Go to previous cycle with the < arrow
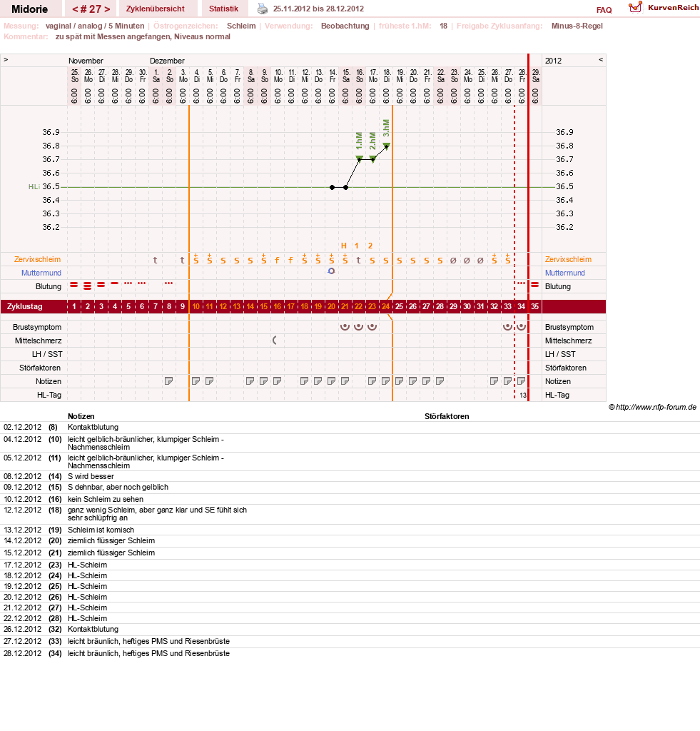Image resolution: width=700 pixels, height=731 pixels. click(75, 9)
